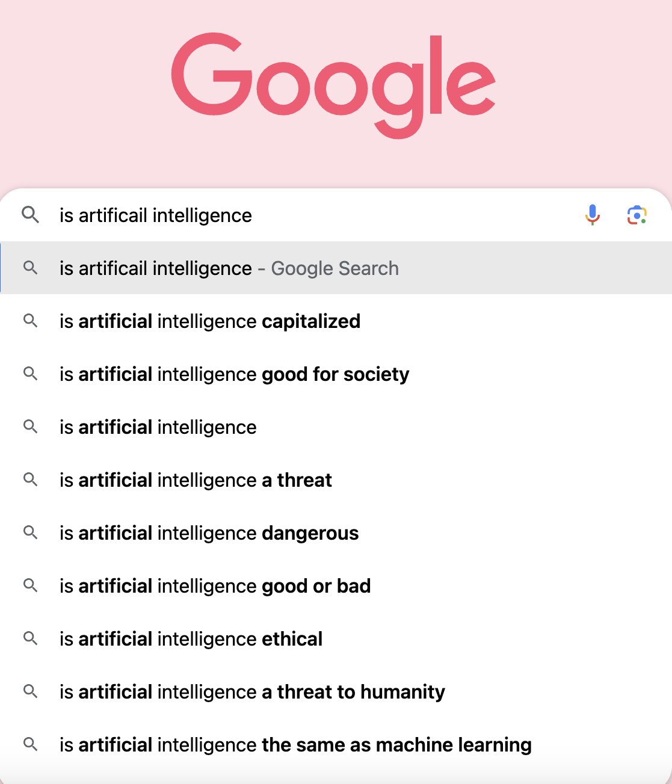
Task: Click the Google logo
Action: pos(333,83)
